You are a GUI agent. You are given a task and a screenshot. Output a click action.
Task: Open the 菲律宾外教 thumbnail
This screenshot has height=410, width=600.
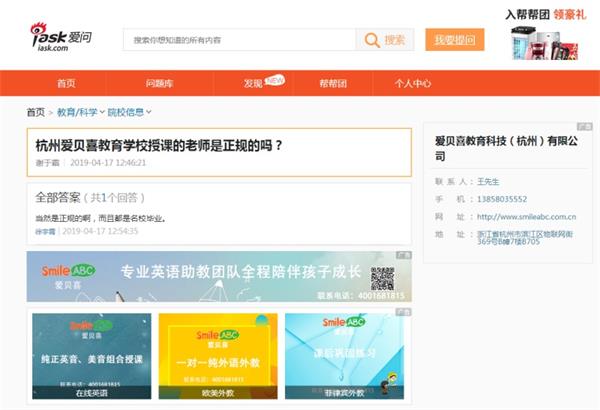pyautogui.click(x=344, y=356)
